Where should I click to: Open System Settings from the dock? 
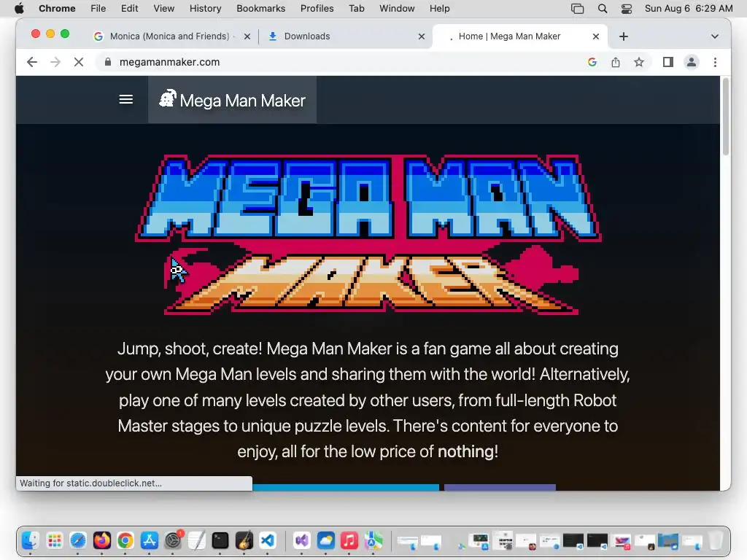[x=173, y=541]
